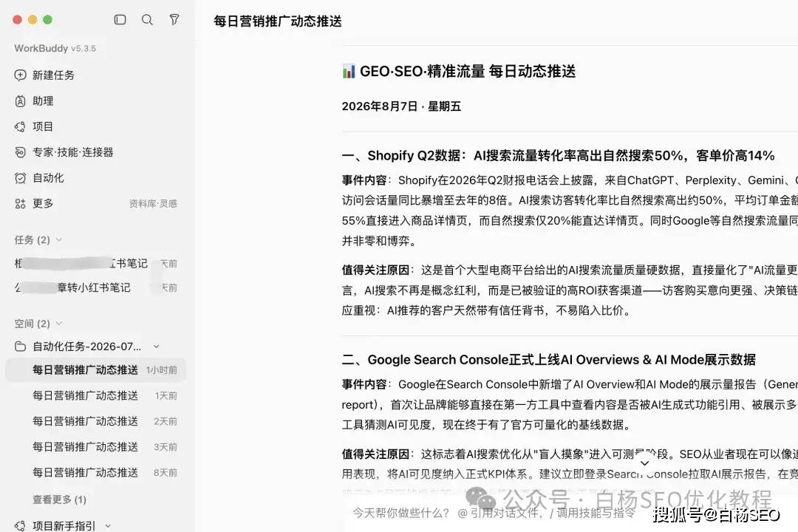Select 每日营销推广动态推送 from 1天前
The height and width of the screenshot is (532, 798).
point(95,395)
